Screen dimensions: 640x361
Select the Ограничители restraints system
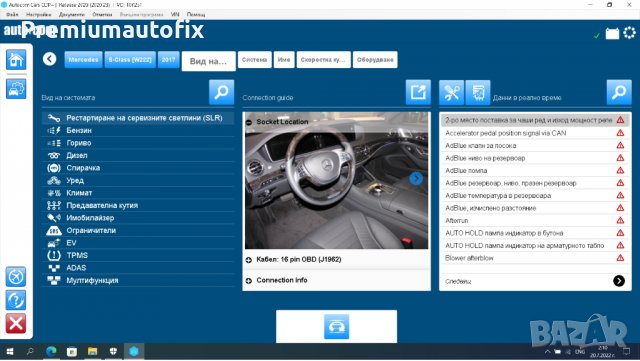click(138, 230)
